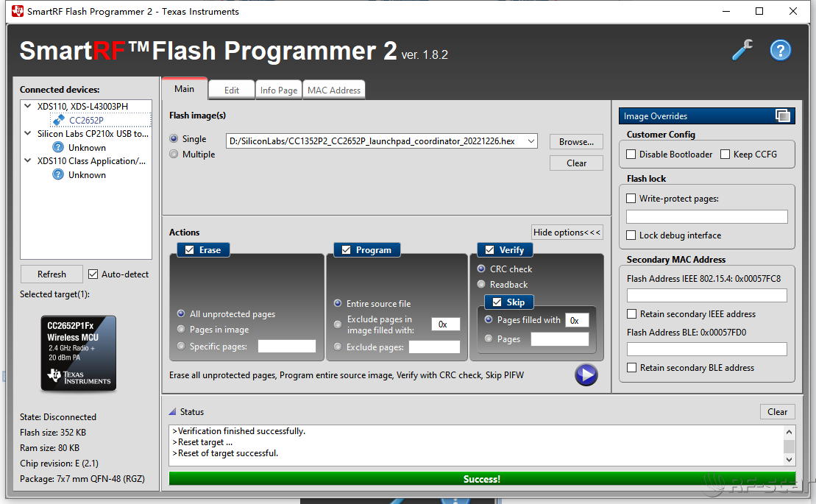The image size is (816, 504).
Task: Collapse the Status panel triangle
Action: tap(173, 412)
